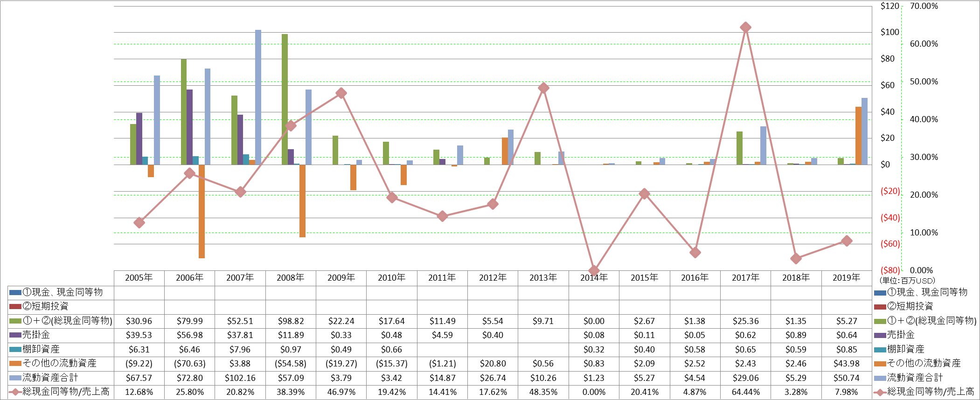Click the $25.36 cell for 2017

point(745,321)
